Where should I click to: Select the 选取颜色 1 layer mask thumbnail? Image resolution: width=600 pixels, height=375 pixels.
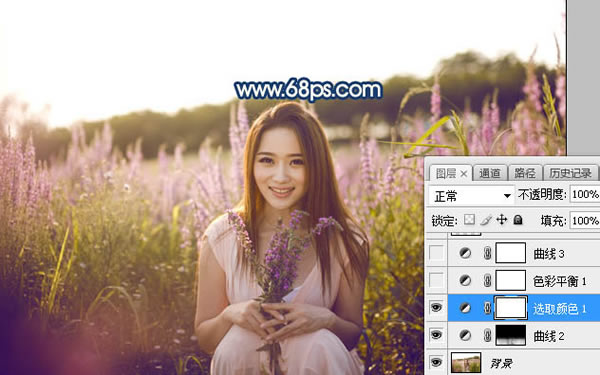click(x=511, y=308)
